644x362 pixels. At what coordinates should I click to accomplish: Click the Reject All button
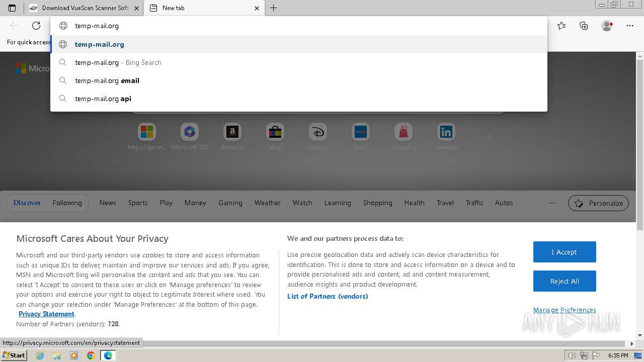click(565, 281)
